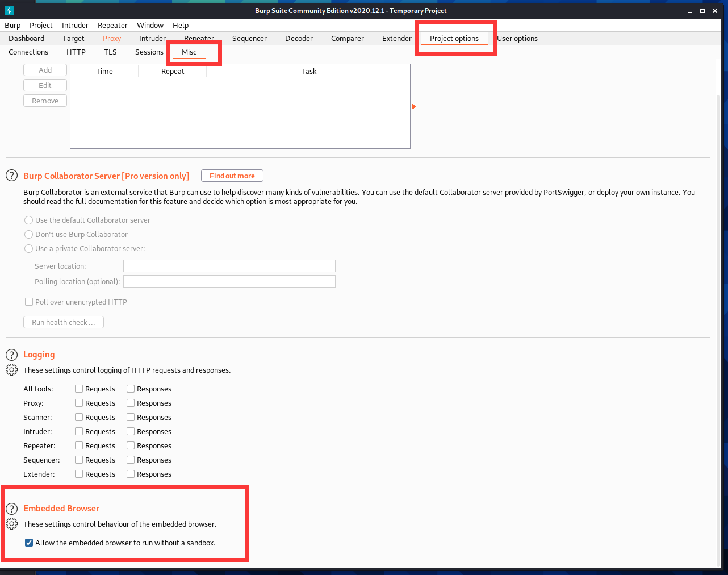
Task: Open the Burp menu
Action: 12,25
